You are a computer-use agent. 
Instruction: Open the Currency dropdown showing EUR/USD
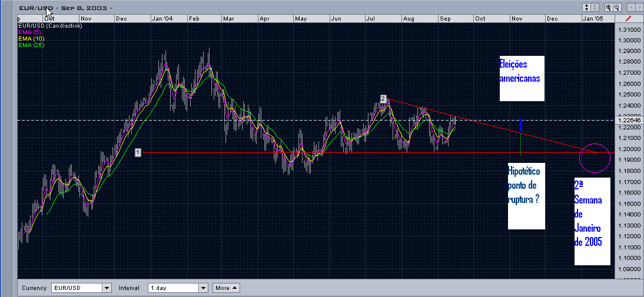81,288
